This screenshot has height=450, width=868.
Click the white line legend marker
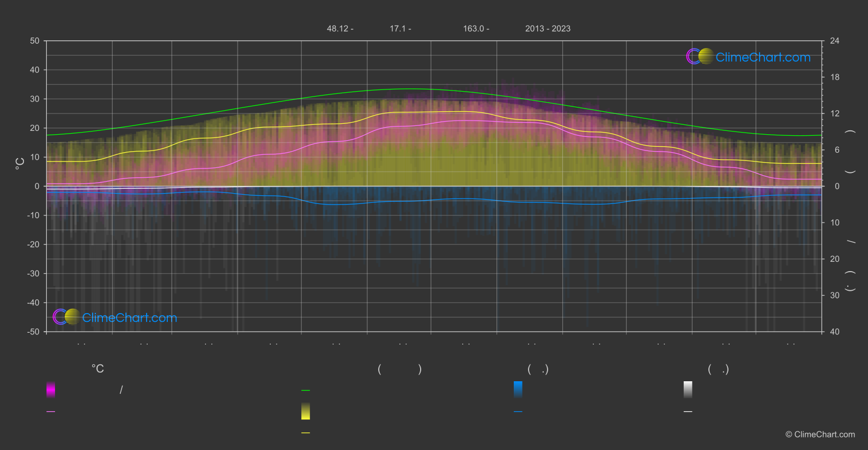click(688, 412)
